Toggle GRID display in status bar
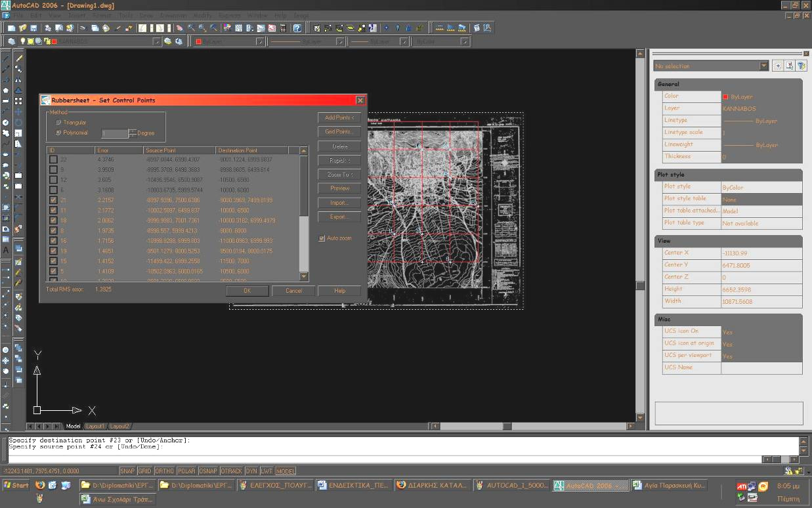This screenshot has width=812, height=508. tap(144, 471)
